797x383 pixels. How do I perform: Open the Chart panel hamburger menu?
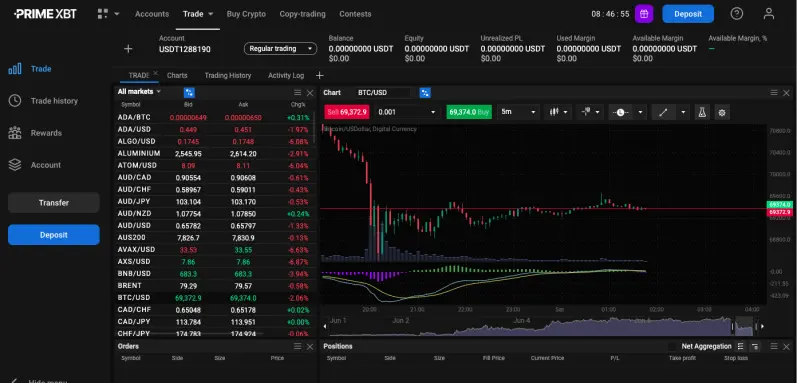click(774, 92)
